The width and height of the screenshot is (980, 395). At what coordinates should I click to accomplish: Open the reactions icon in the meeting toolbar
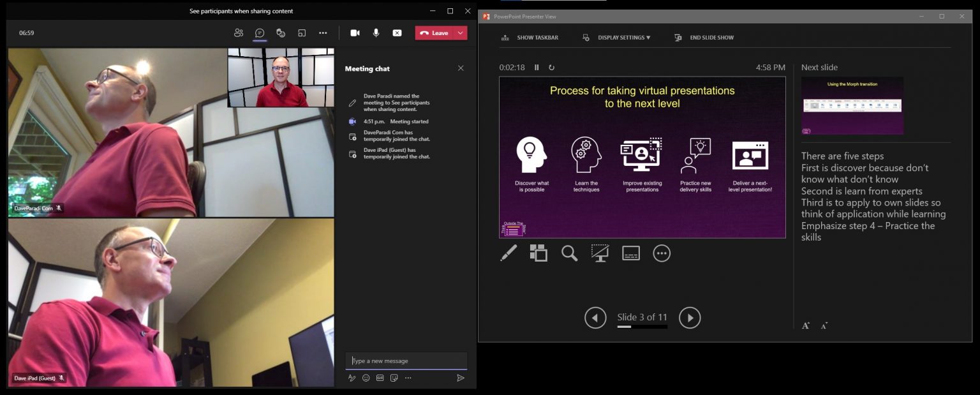[281, 33]
